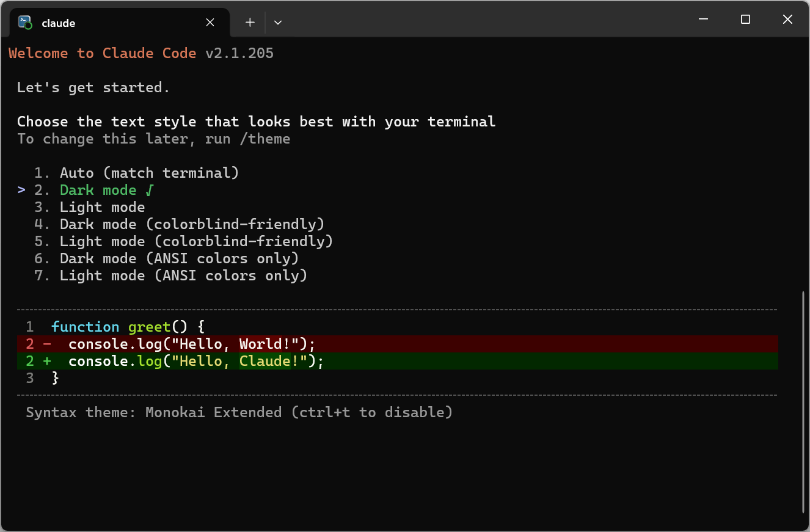
Task: Select option 7. Light mode (ANSI colors only)
Action: [x=171, y=275]
